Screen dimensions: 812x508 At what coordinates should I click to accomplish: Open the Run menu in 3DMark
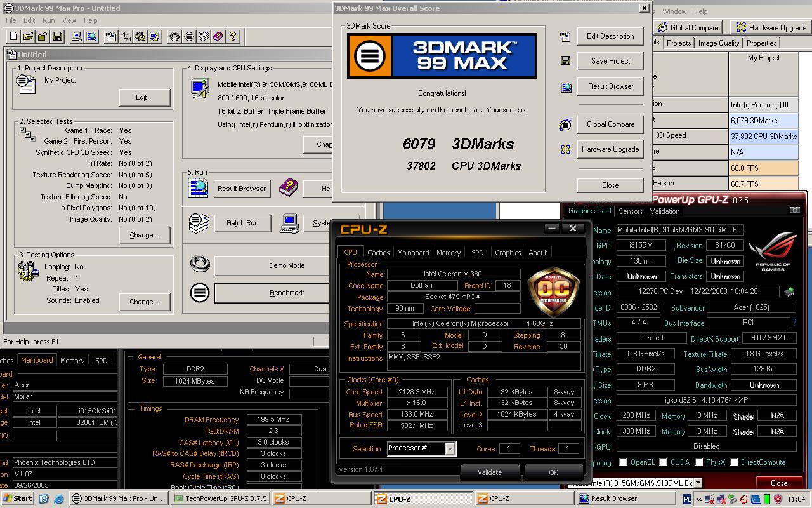pos(48,20)
